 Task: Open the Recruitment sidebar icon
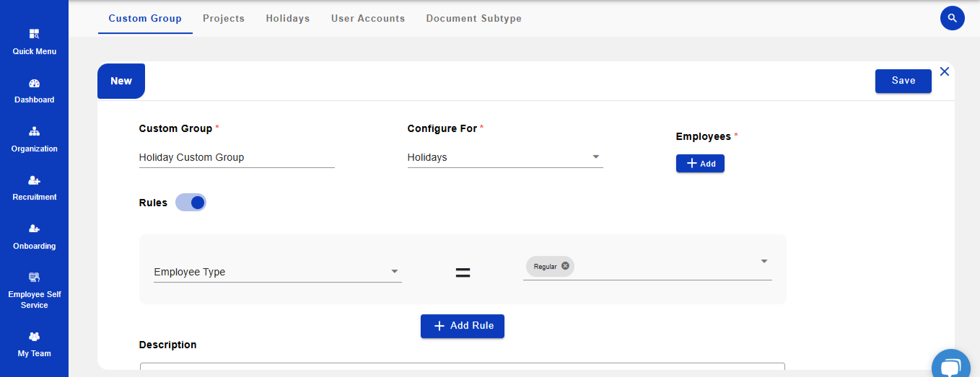(34, 180)
